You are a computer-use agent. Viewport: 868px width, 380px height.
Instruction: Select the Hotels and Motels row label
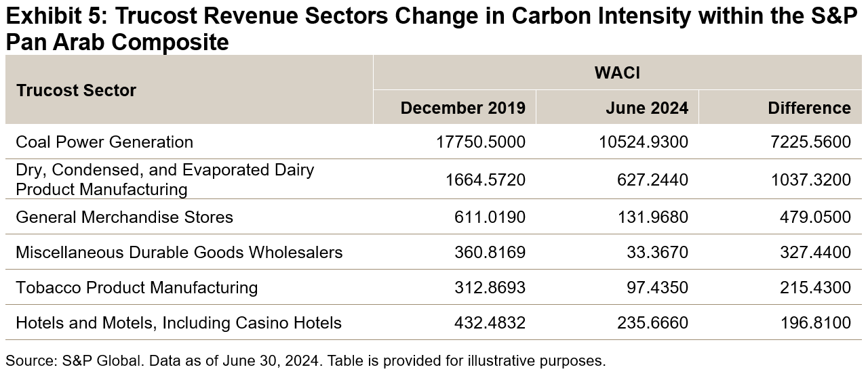click(x=178, y=323)
